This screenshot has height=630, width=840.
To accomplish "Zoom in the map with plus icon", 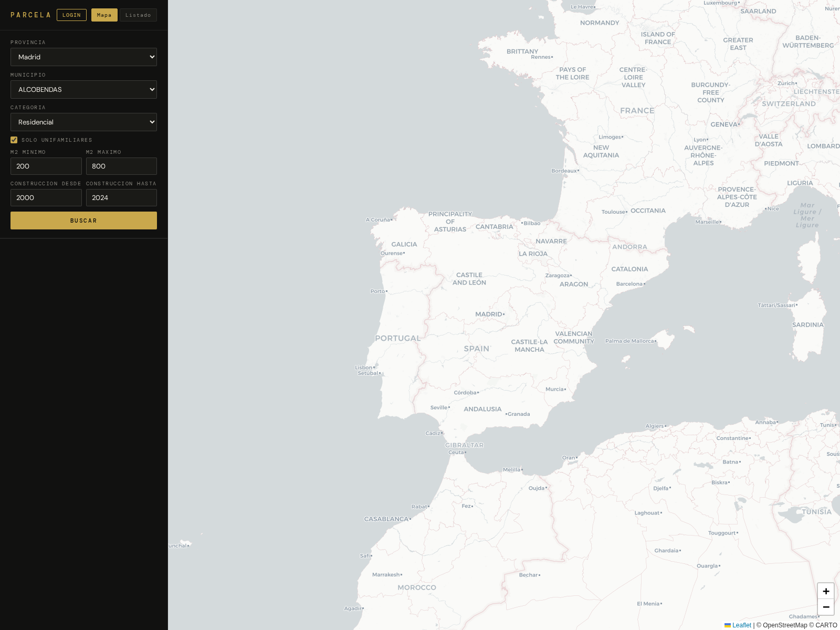I will coord(826,591).
